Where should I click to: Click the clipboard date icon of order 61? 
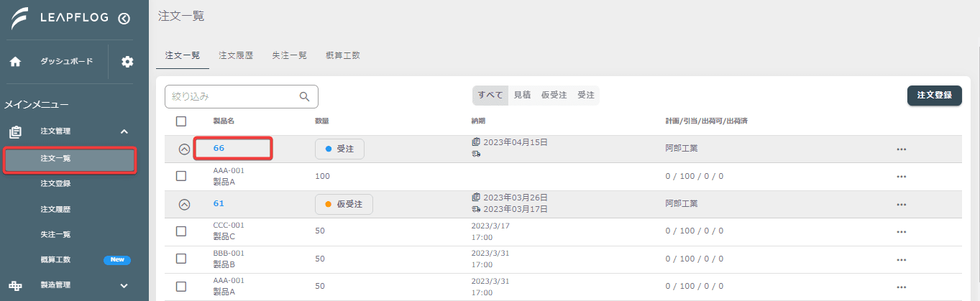pyautogui.click(x=475, y=197)
